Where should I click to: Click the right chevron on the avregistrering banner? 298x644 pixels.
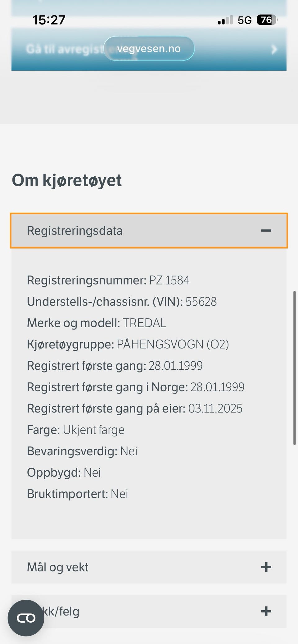[274, 49]
